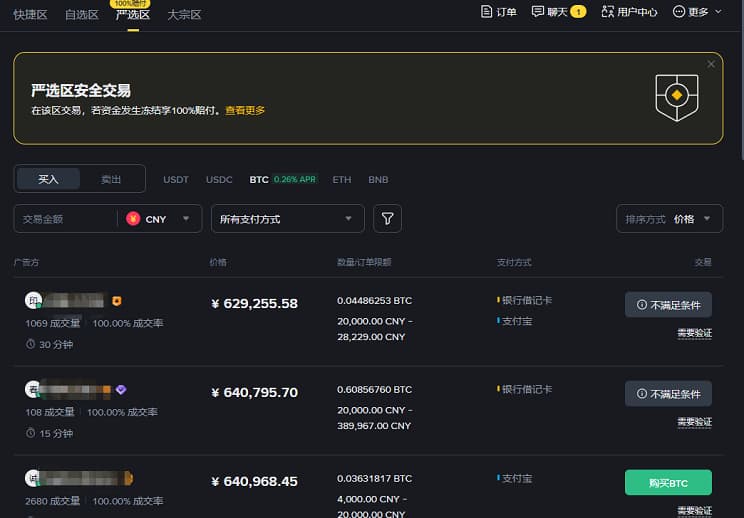Click avatar of advertiser with 2680 成交量
744x518 pixels.
click(x=33, y=478)
